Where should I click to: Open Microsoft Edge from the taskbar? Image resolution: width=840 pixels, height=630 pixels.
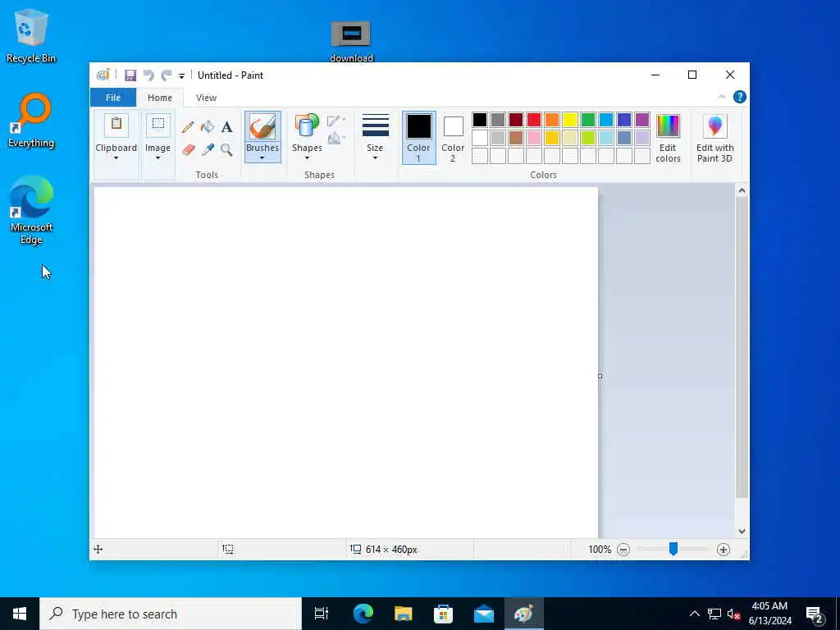(363, 614)
